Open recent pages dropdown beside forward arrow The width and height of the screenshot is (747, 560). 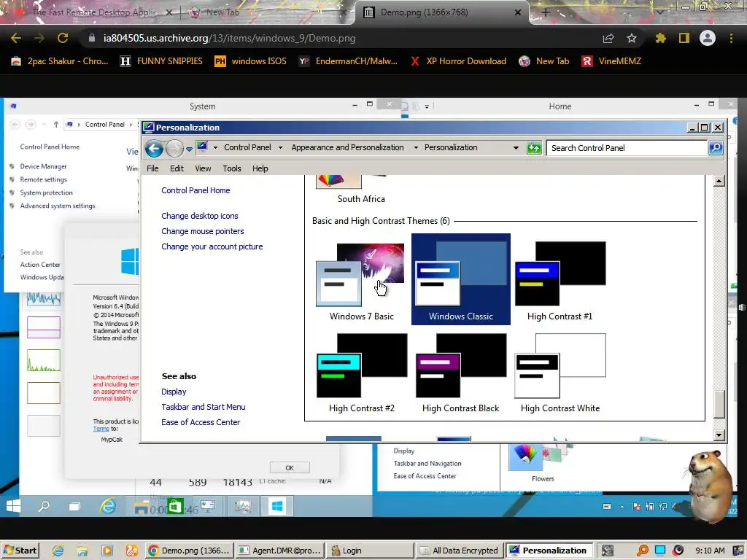pos(189,149)
